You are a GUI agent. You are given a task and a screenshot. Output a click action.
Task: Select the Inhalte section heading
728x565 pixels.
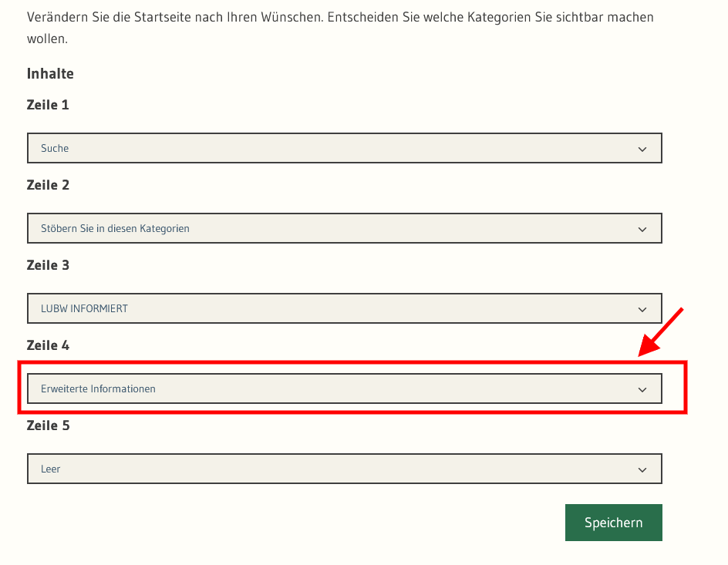[49, 73]
